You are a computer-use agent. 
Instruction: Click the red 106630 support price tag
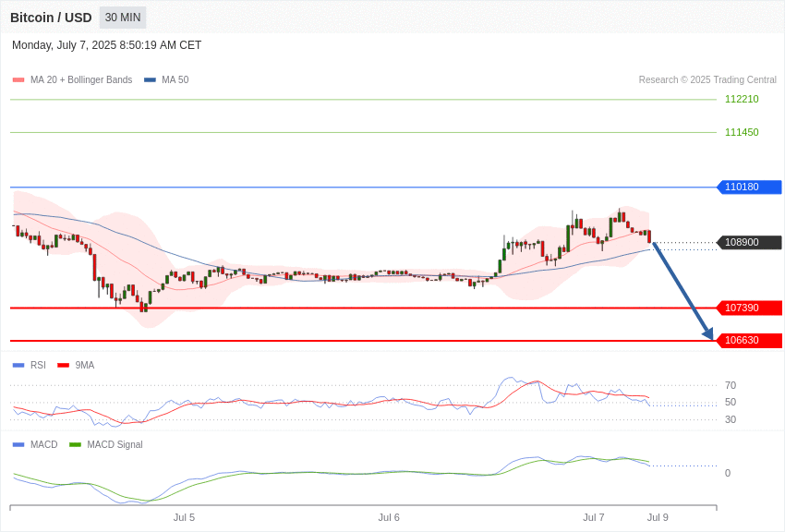(x=750, y=340)
